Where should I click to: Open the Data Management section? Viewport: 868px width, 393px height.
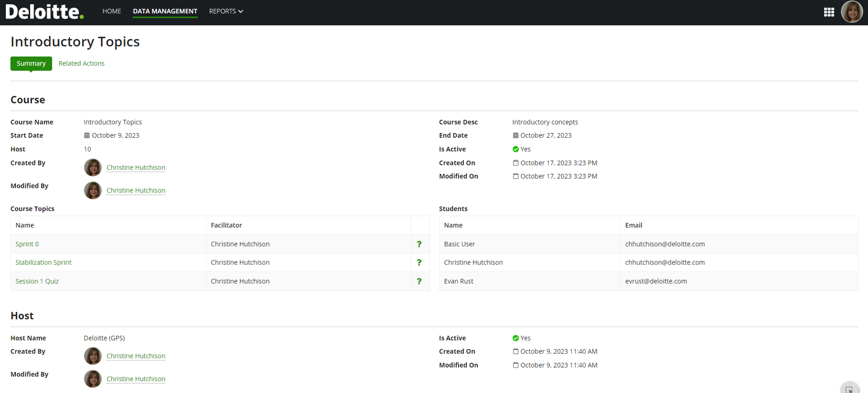pos(165,11)
